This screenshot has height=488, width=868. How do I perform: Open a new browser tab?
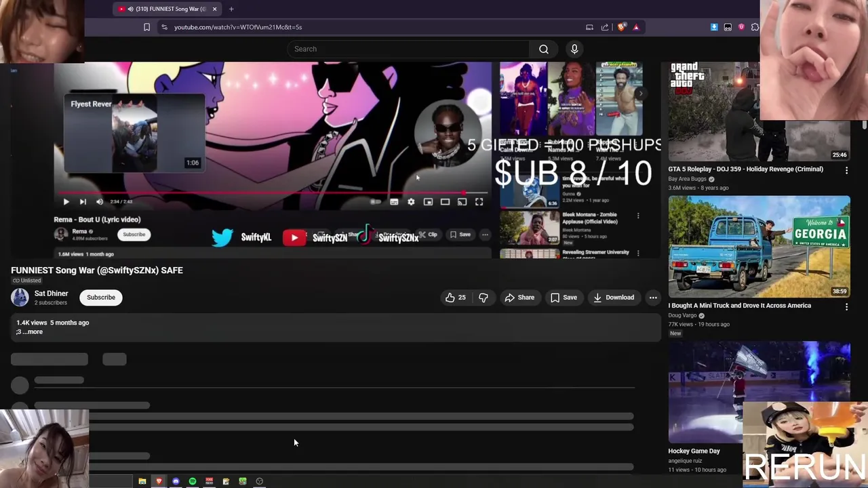point(231,9)
